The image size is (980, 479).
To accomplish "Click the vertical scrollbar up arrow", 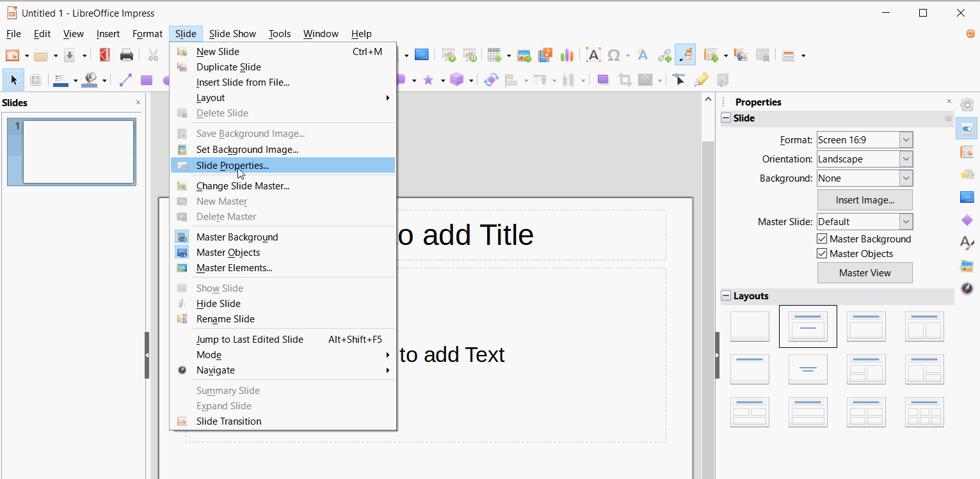I will [x=708, y=99].
